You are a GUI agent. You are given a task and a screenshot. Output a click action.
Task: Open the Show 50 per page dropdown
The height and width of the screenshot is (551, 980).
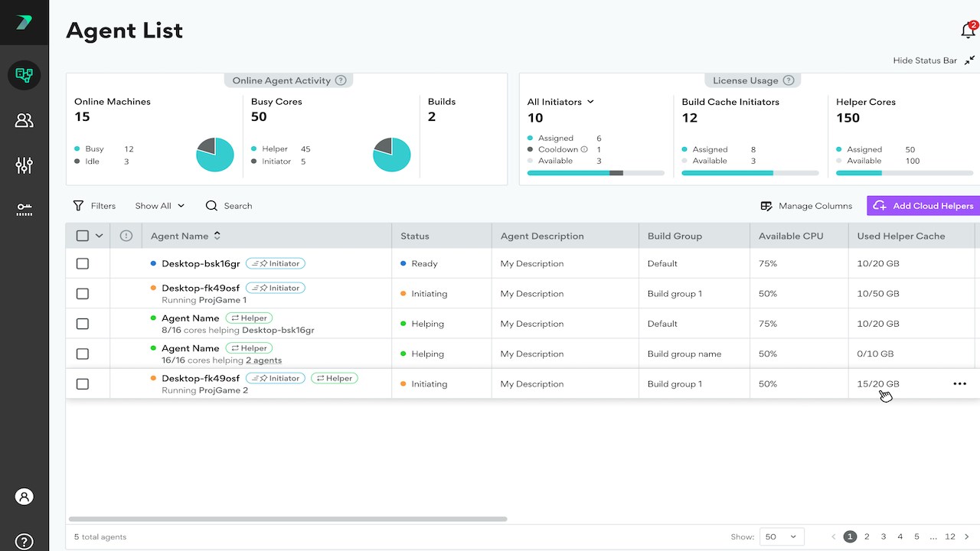[782, 536]
